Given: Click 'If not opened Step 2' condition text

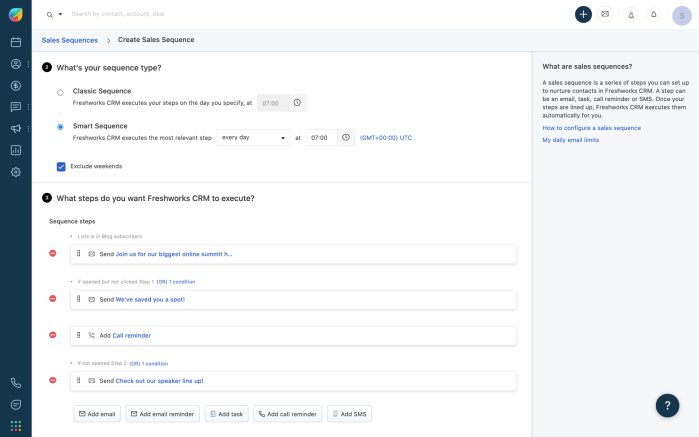Looking at the screenshot, I should pyautogui.click(x=102, y=363).
